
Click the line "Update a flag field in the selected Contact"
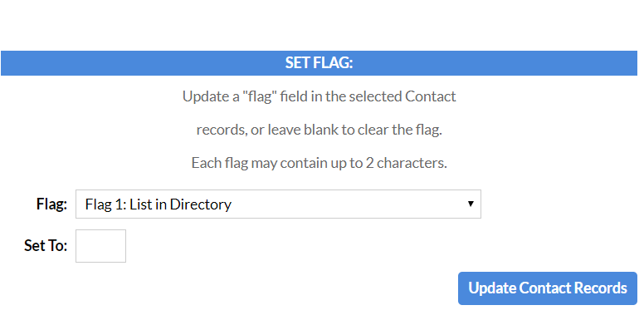[320, 96]
